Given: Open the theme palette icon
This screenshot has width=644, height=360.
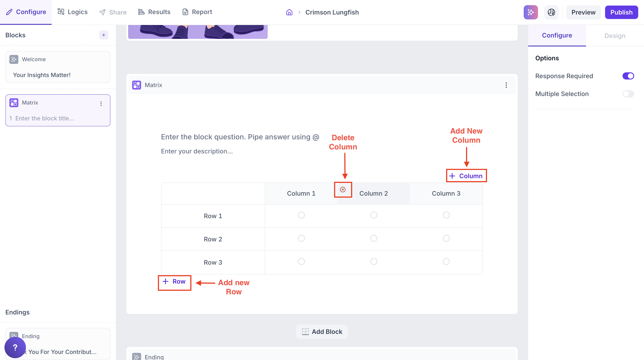Looking at the screenshot, I should [551, 12].
